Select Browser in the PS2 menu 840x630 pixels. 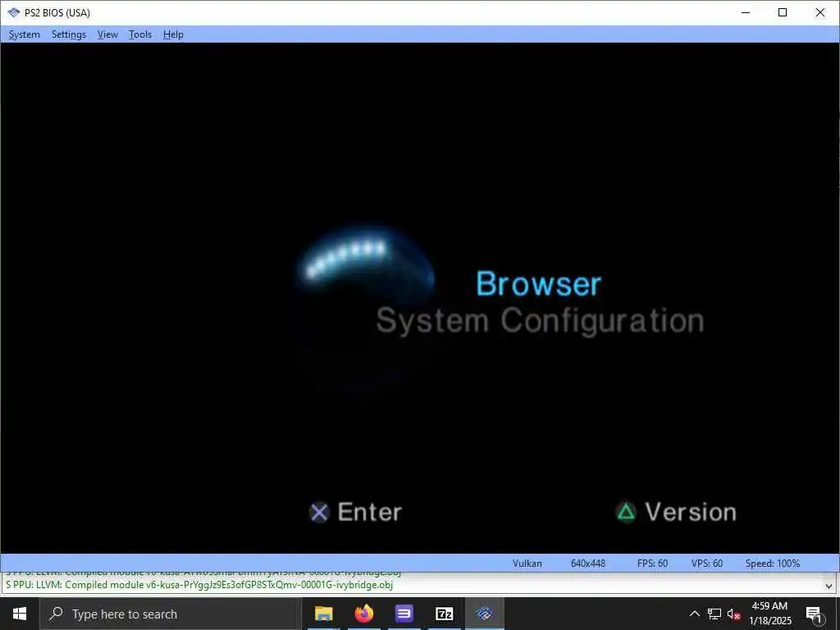pos(538,283)
